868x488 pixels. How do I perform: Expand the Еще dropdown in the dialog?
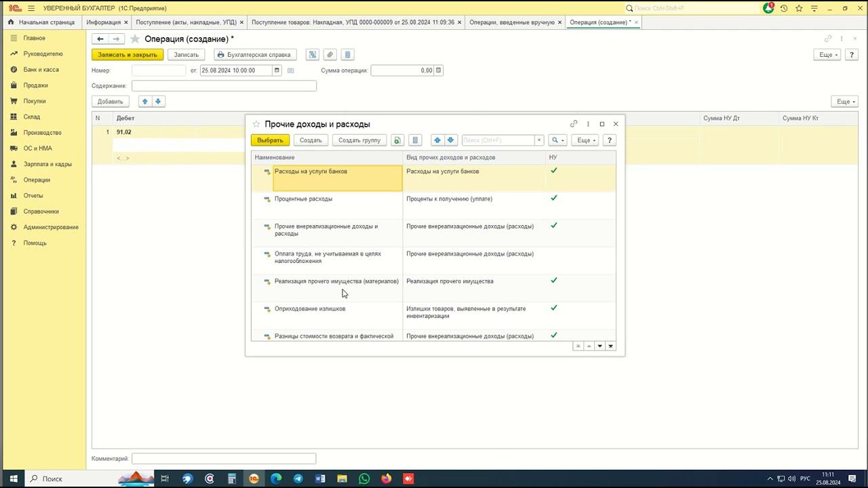coord(585,140)
